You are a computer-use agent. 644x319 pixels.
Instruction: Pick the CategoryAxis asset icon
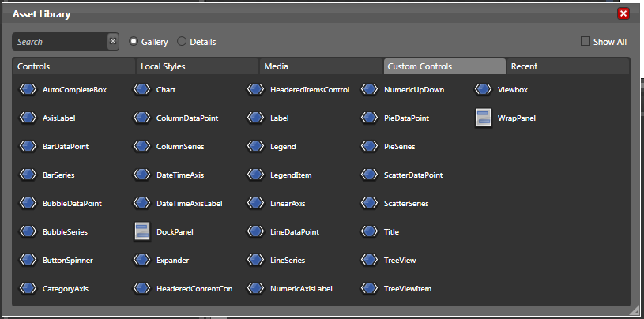pyautogui.click(x=28, y=288)
